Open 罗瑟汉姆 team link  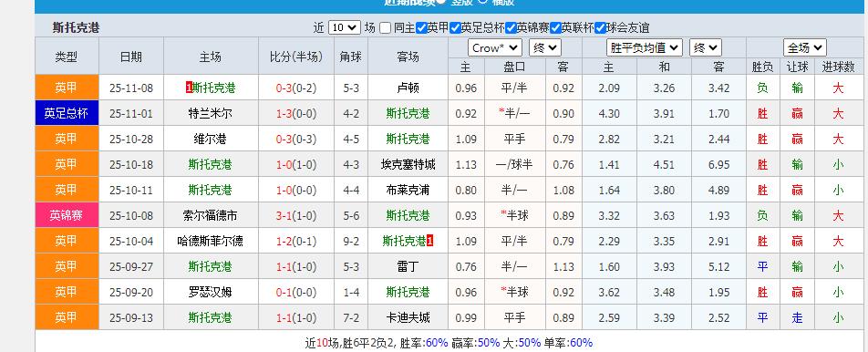coord(210,292)
